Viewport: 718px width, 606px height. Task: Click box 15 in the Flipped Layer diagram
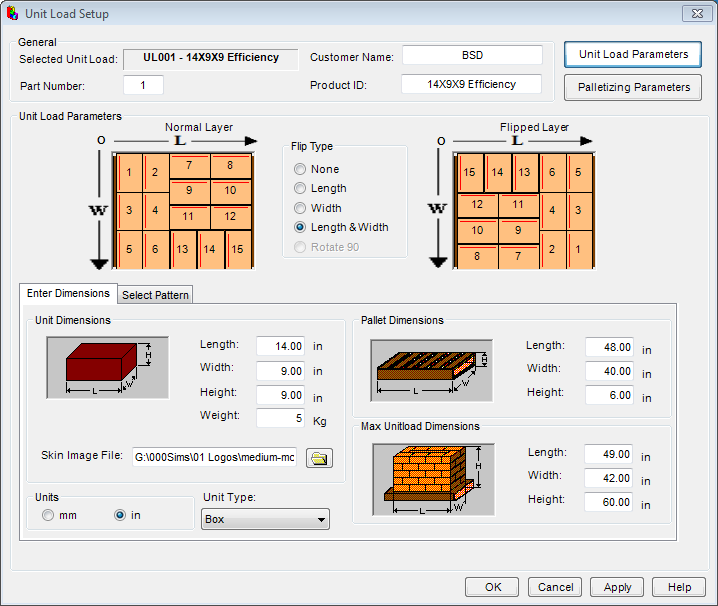470,173
